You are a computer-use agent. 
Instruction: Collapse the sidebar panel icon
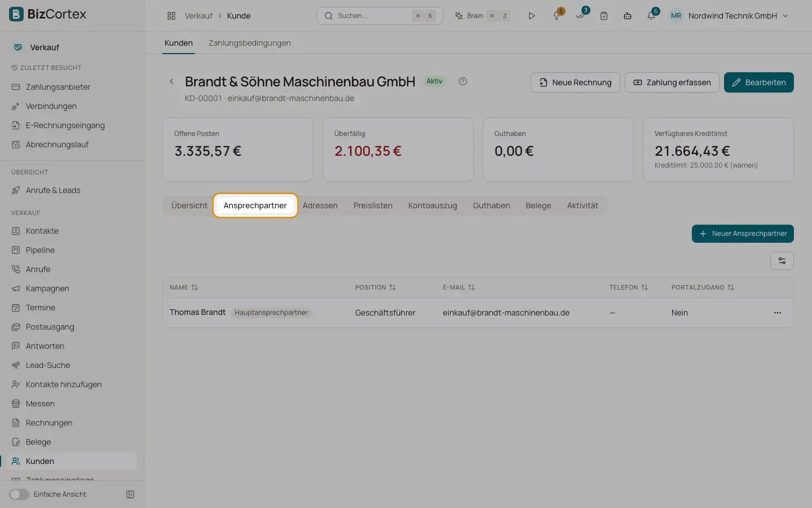tap(130, 494)
